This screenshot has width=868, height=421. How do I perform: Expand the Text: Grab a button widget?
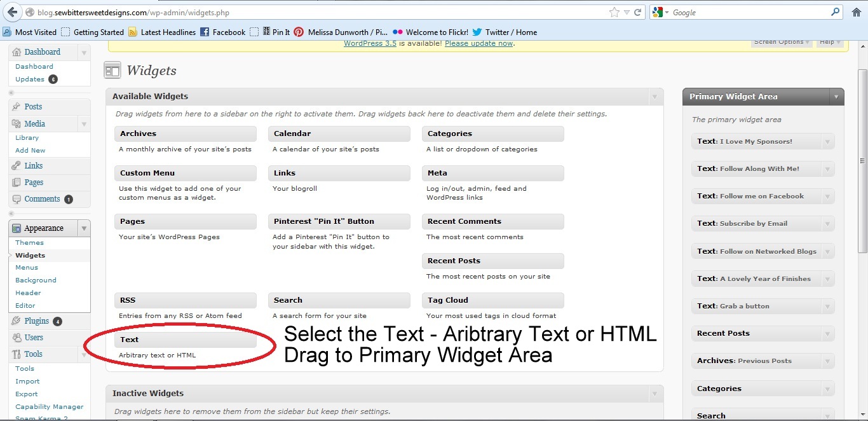coord(827,306)
